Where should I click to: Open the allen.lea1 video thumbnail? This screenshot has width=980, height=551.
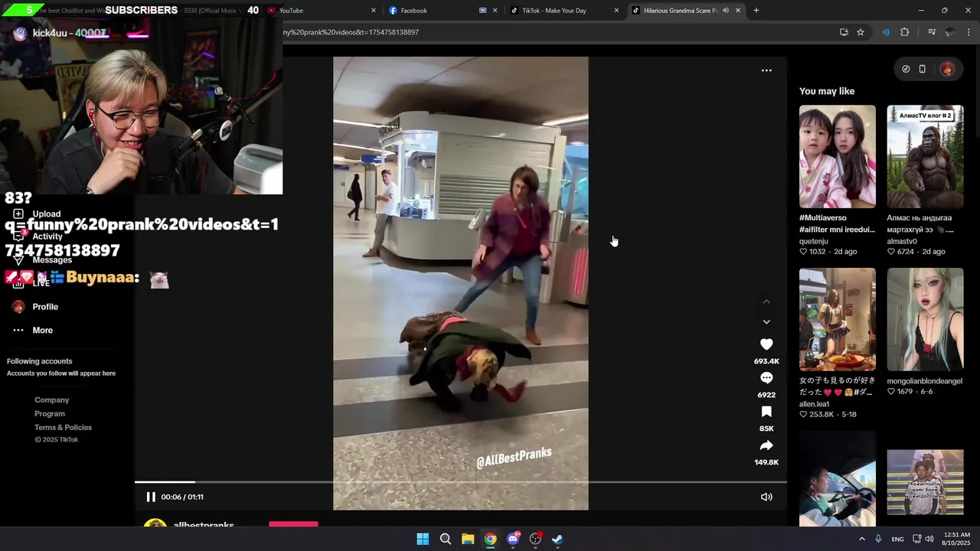pos(838,320)
